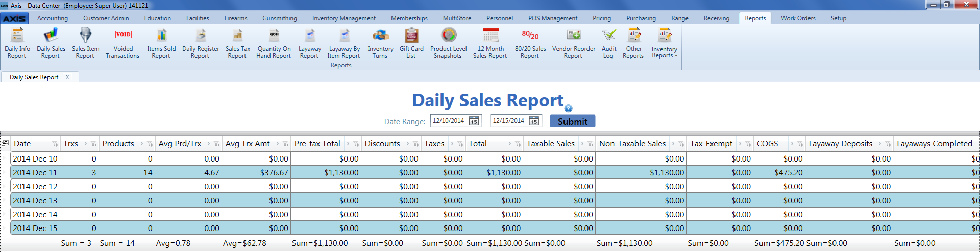Open summary options for Products column
Viewport: 980px width, 252px height.
point(142,144)
